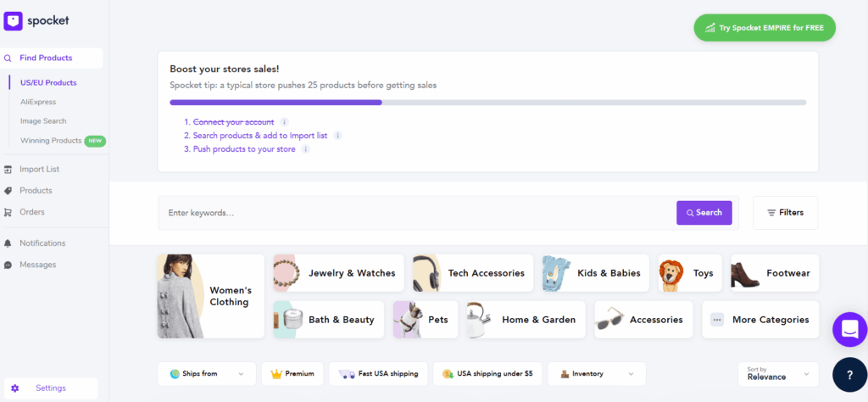This screenshot has height=402, width=868.
Task: Click info icon next to Connect your account
Action: click(284, 122)
